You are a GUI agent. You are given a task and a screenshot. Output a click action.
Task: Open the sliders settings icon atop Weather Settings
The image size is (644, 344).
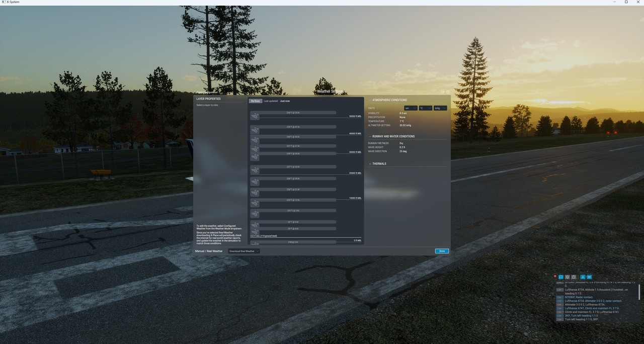pyautogui.click(x=443, y=92)
